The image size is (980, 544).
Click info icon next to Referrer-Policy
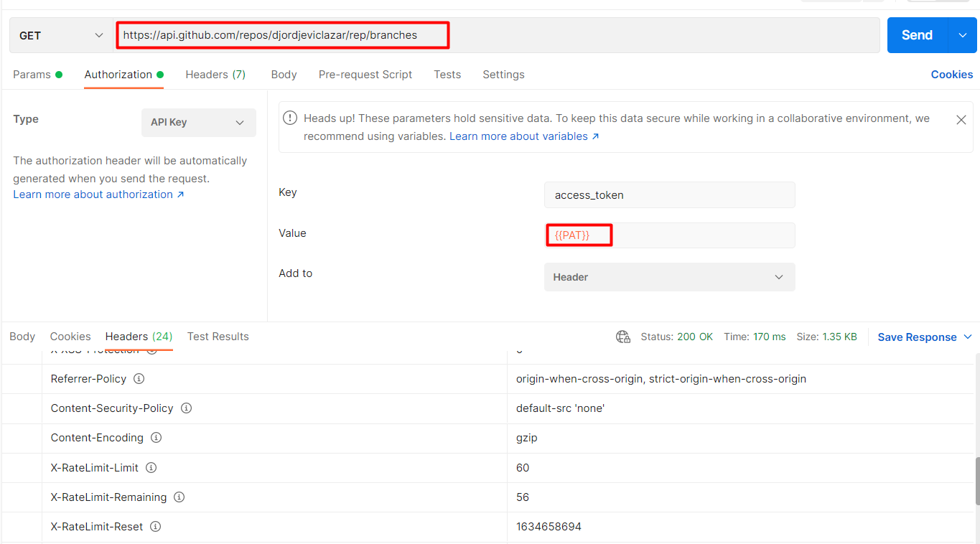139,379
